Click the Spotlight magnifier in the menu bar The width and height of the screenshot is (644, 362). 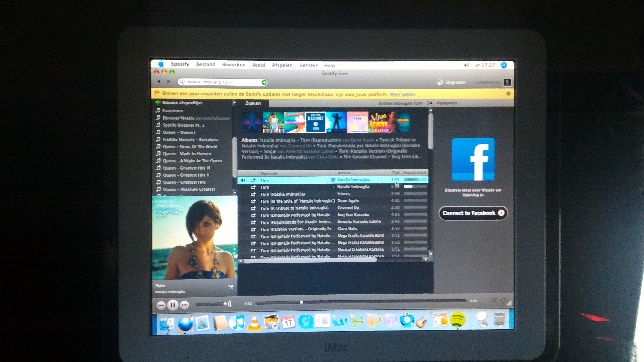[504, 65]
